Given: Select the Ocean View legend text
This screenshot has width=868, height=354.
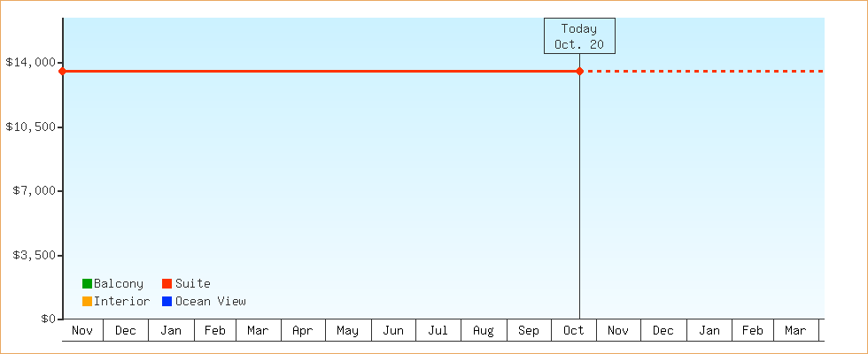Looking at the screenshot, I should (x=210, y=302).
